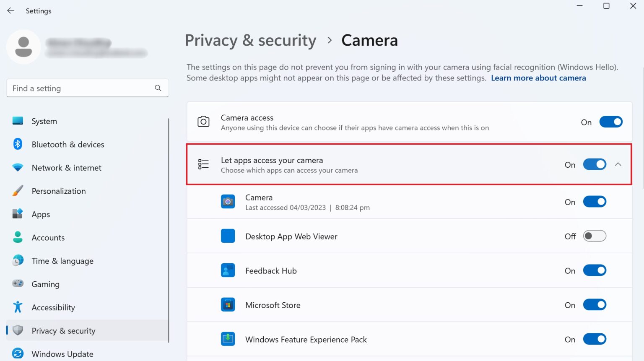The image size is (644, 361).
Task: Open the Learn more about camera link
Action: pos(538,78)
